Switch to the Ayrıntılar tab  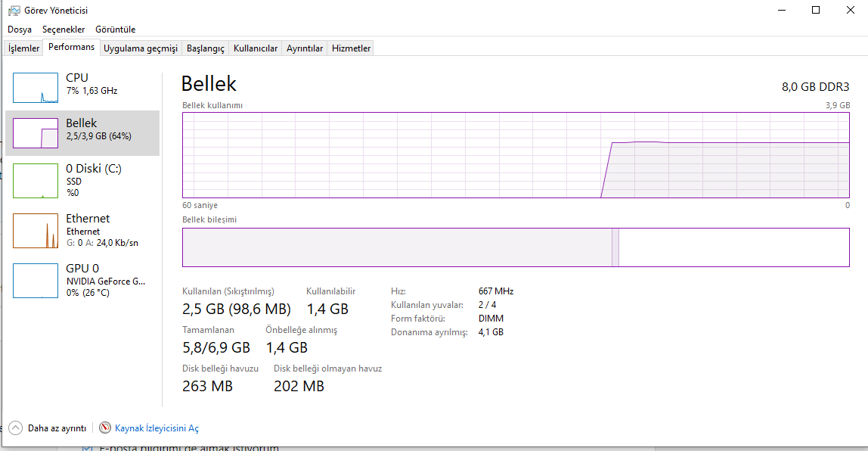(305, 48)
